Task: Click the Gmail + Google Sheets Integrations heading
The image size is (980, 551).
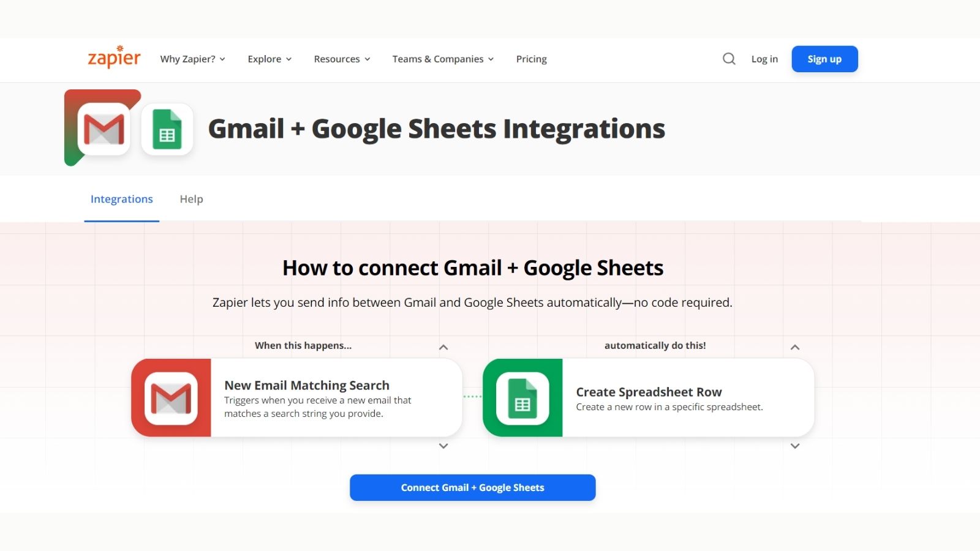Action: (x=437, y=129)
